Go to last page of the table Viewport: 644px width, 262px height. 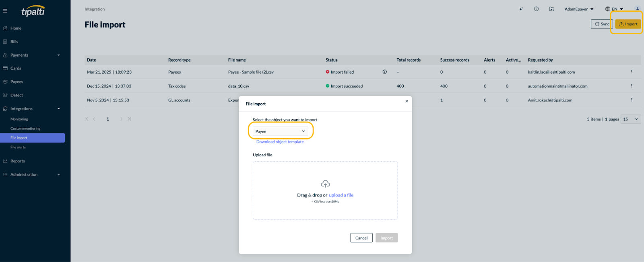pyautogui.click(x=129, y=119)
